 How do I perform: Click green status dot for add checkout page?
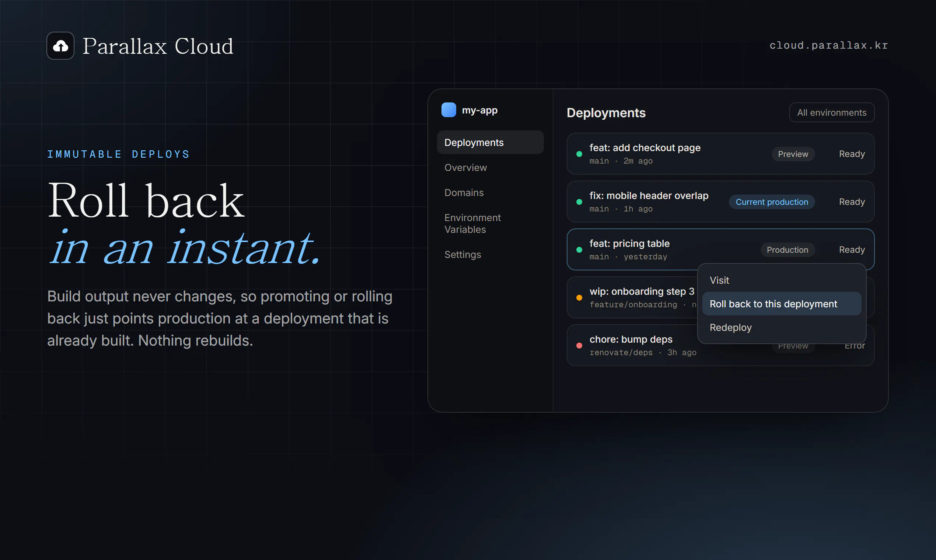point(579,154)
